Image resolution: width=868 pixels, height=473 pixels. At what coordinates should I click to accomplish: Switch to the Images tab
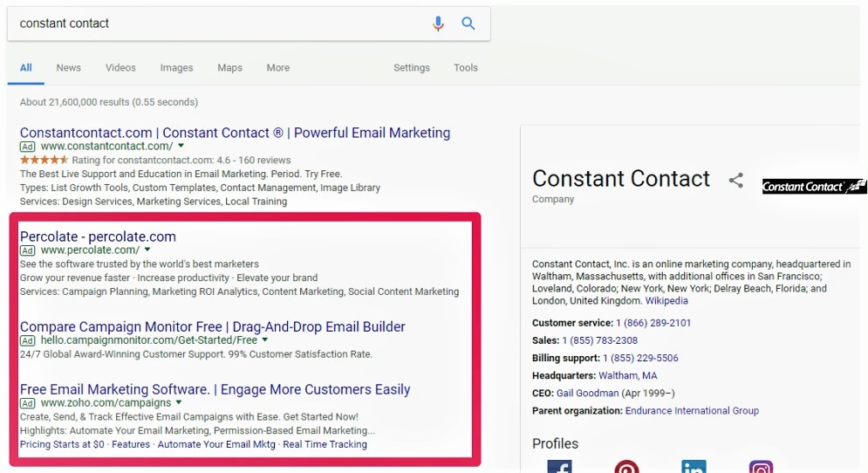[176, 67]
